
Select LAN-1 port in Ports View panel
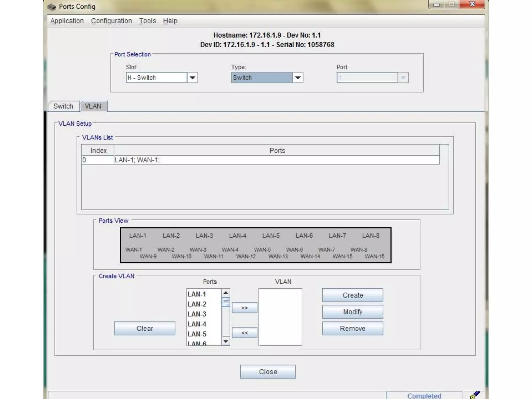point(138,236)
